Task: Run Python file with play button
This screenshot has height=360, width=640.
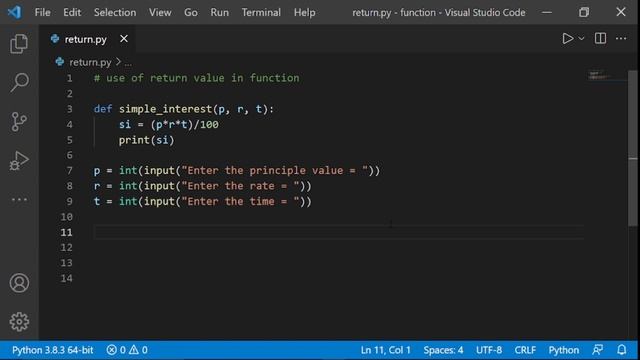Action: 567,38
